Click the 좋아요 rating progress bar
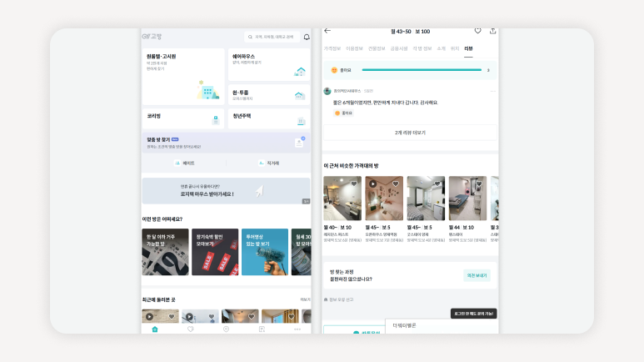644x362 pixels. point(422,70)
